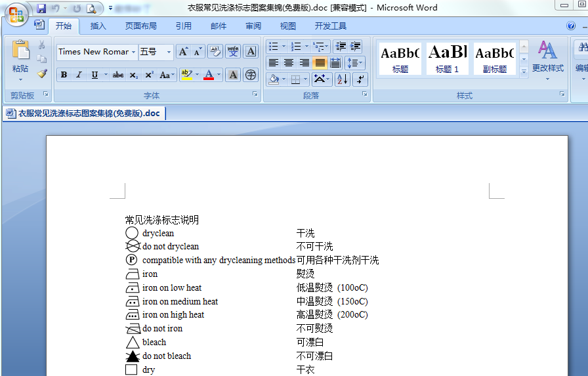Open the font name dropdown
This screenshot has height=376, width=588.
(x=133, y=52)
